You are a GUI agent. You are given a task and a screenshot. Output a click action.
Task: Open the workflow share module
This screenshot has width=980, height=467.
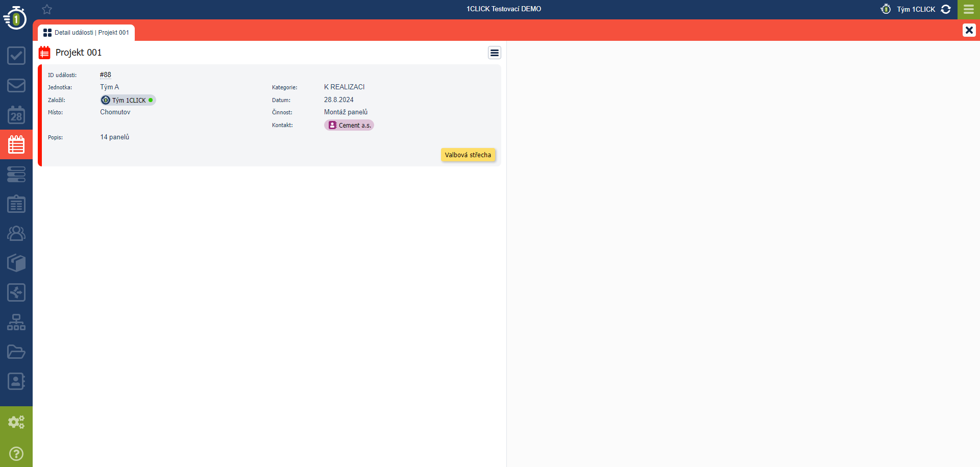[16, 292]
